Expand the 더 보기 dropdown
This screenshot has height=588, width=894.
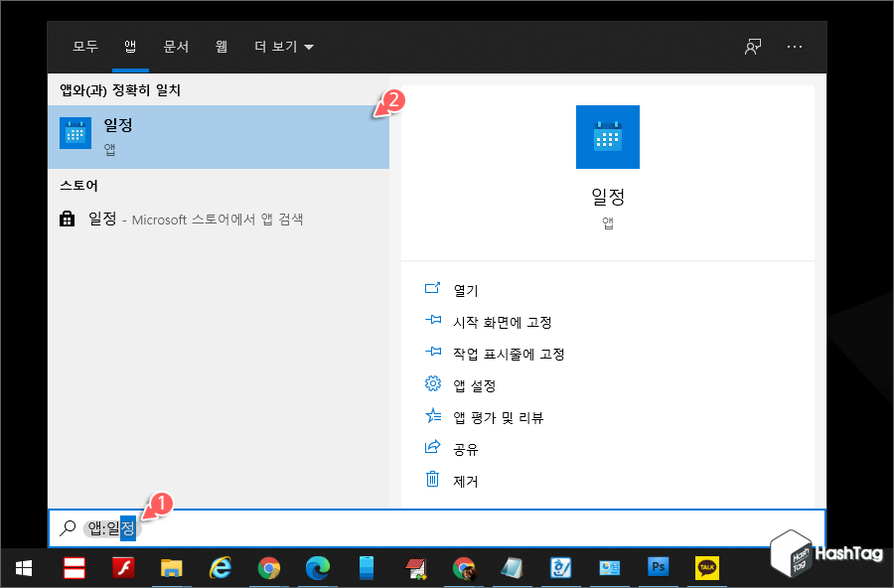click(284, 46)
